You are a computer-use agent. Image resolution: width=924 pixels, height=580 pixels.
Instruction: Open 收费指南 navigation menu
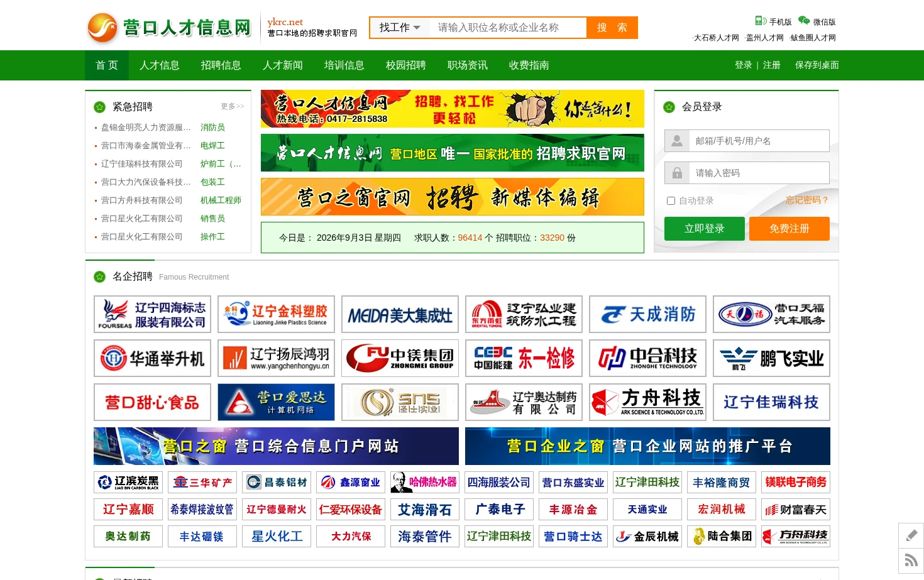529,65
